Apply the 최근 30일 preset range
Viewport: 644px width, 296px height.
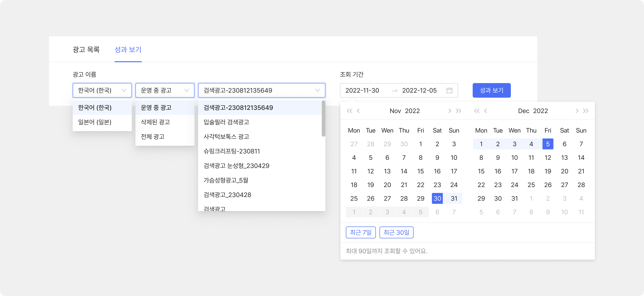click(x=396, y=232)
